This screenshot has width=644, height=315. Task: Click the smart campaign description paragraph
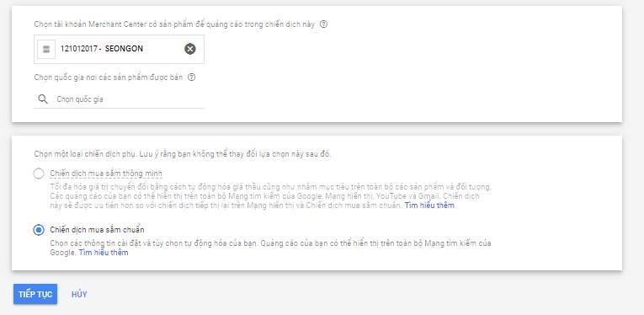(x=271, y=196)
